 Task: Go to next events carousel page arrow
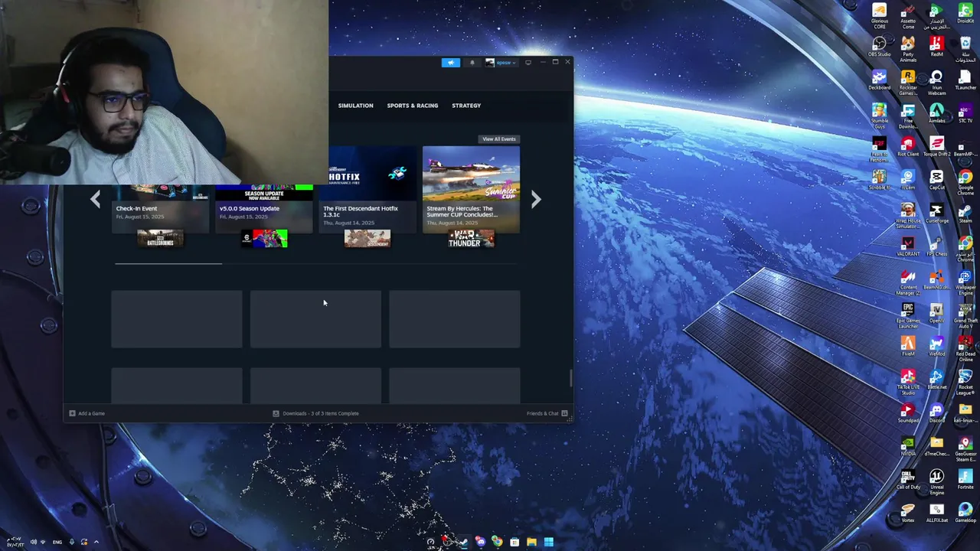click(536, 200)
